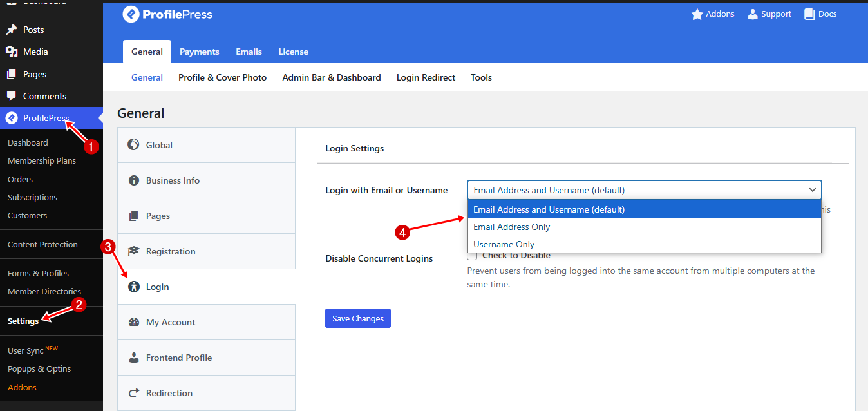Open the Login Redirect sub-tab

(426, 77)
